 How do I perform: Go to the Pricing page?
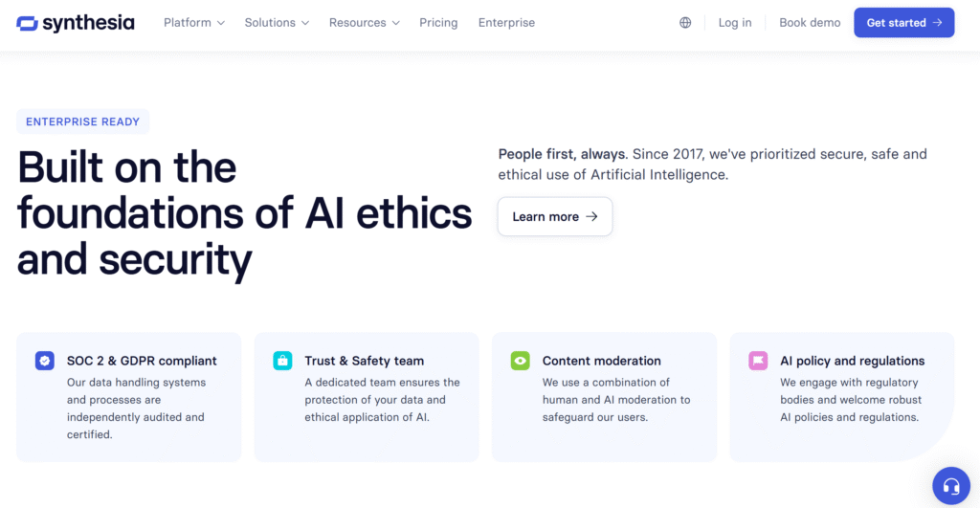(438, 23)
